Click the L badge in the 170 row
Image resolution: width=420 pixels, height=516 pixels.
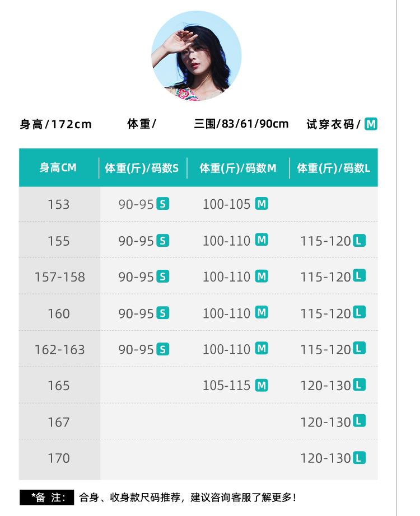(359, 458)
